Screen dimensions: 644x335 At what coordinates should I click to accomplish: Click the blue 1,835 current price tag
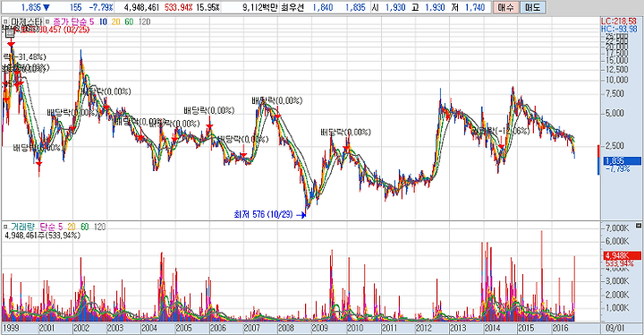tap(622, 161)
